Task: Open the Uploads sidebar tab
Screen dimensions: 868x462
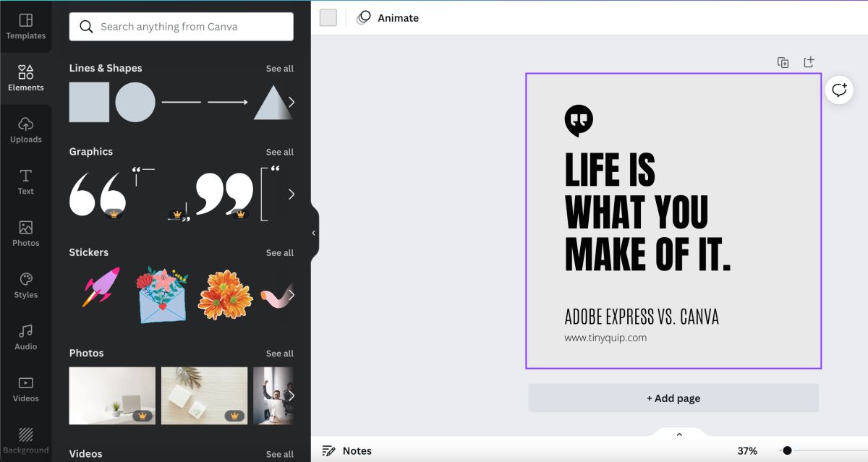Action: point(26,130)
